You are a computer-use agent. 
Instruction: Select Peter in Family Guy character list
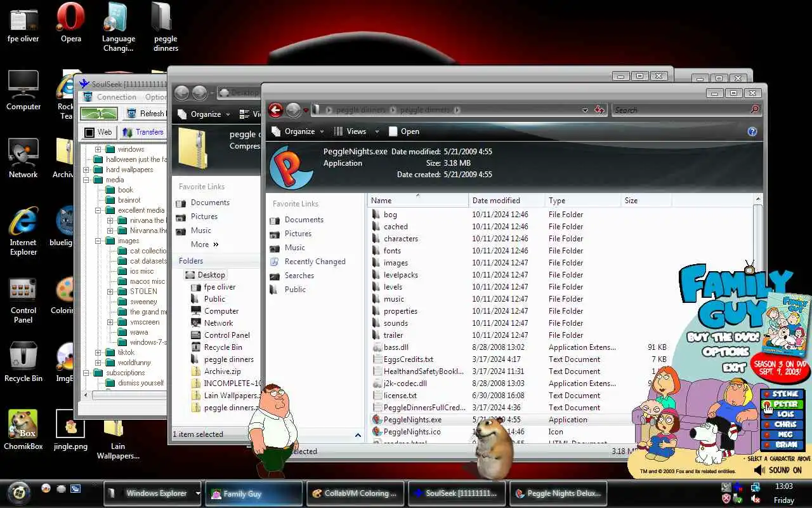coord(782,404)
